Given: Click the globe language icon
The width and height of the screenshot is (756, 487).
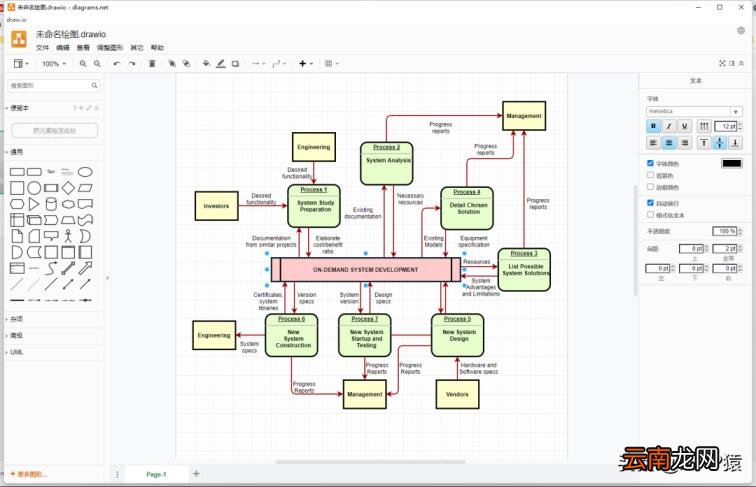Looking at the screenshot, I should click(x=741, y=31).
